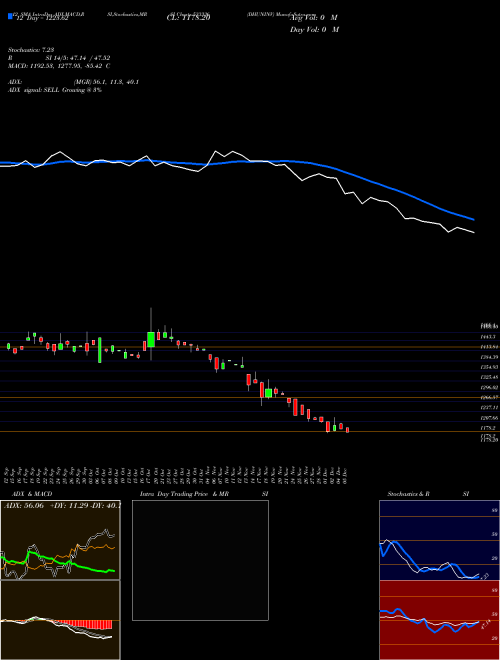Click the 'ADX: 56.06 +DY: 11.29 -DY: 40.1' header

[x=61, y=506]
